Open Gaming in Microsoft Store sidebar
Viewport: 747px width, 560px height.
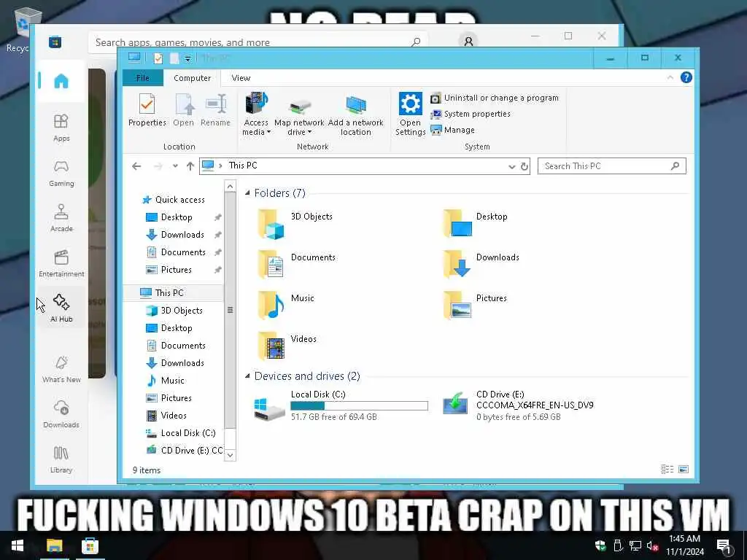61,174
